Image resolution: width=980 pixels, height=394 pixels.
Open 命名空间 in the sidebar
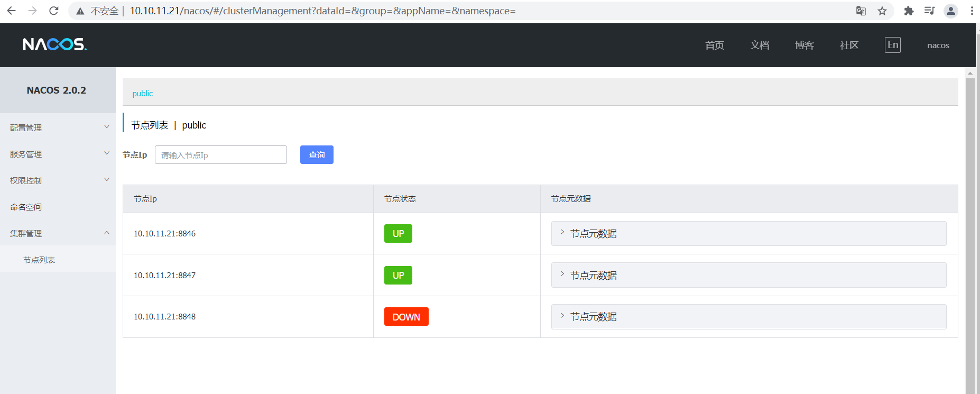[x=58, y=207]
